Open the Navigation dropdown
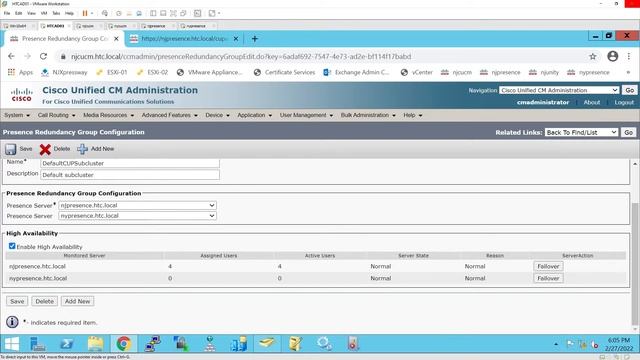This screenshot has height=360, width=640. point(559,90)
